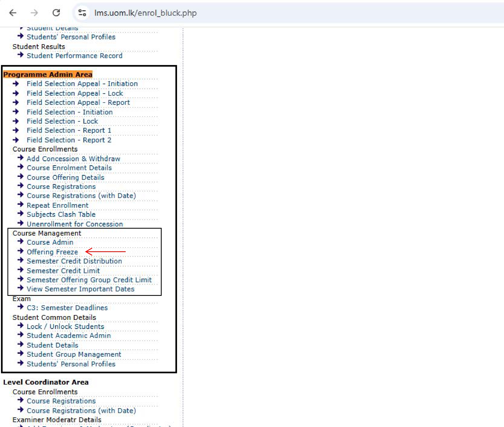Viewport: 504px width, 427px height.
Task: Open Course Registrations (with Date) in Level Coordinator Area
Action: click(81, 411)
